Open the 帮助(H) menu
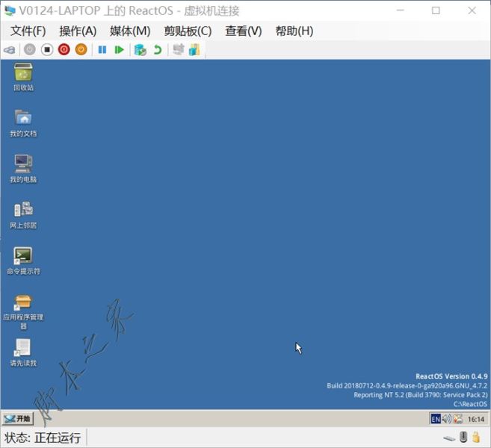The height and width of the screenshot is (448, 491). coord(294,31)
